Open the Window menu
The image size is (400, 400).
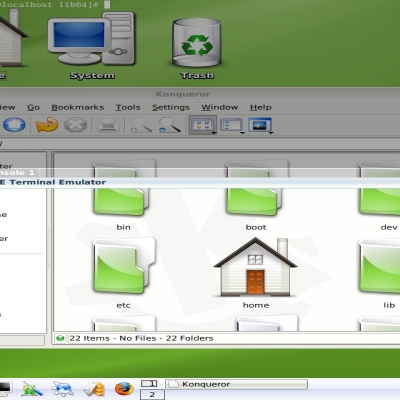pos(220,107)
